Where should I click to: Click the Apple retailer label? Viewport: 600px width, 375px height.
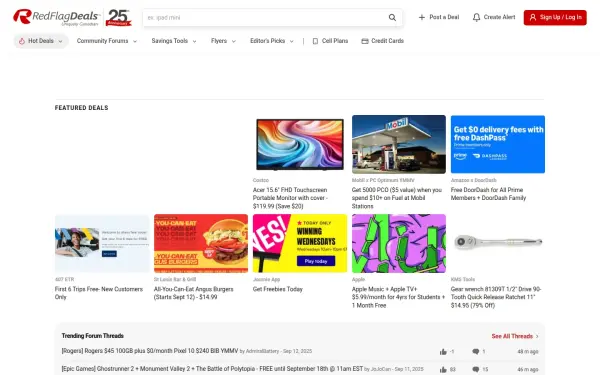pos(358,279)
